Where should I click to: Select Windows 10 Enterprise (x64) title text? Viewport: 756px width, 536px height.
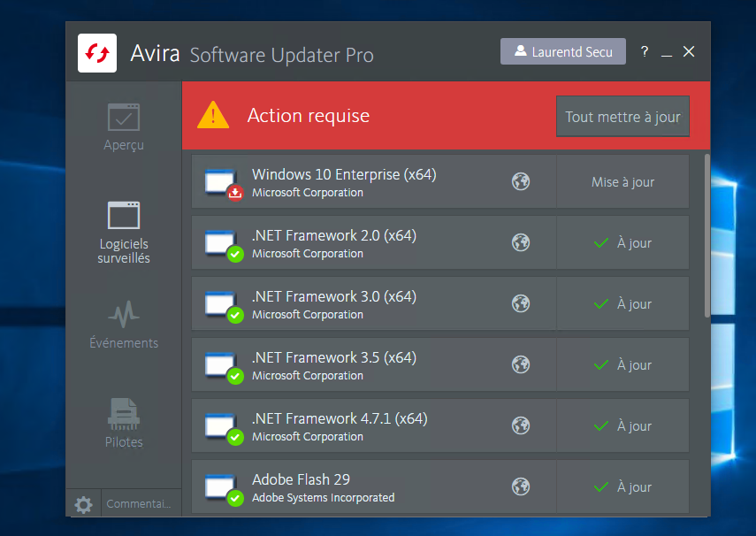click(x=344, y=174)
